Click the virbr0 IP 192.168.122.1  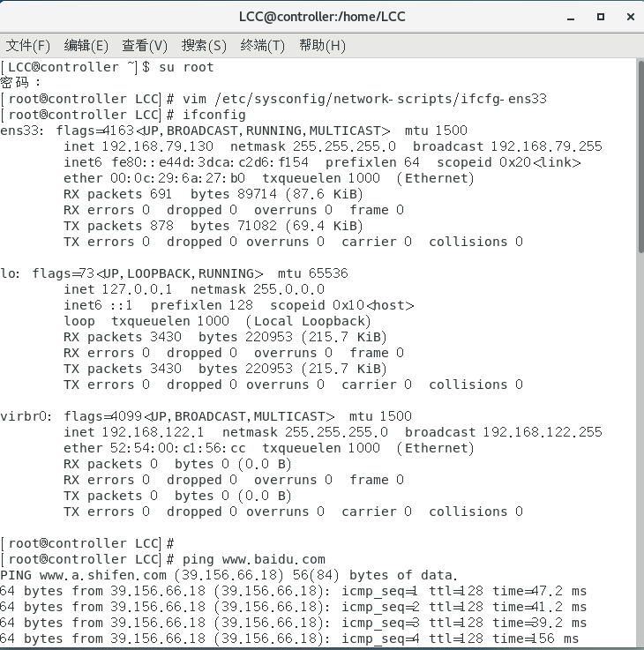point(153,432)
